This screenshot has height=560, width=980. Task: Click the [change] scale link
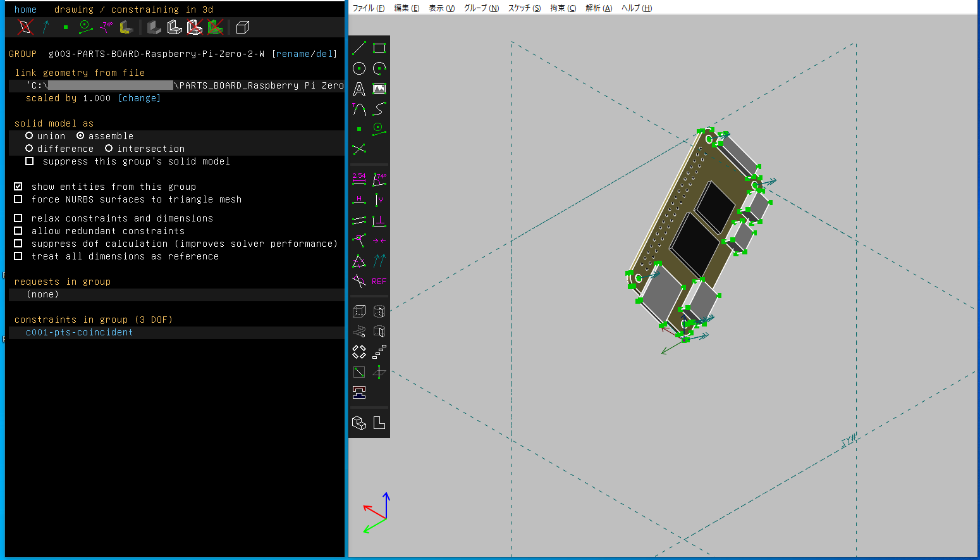(139, 98)
